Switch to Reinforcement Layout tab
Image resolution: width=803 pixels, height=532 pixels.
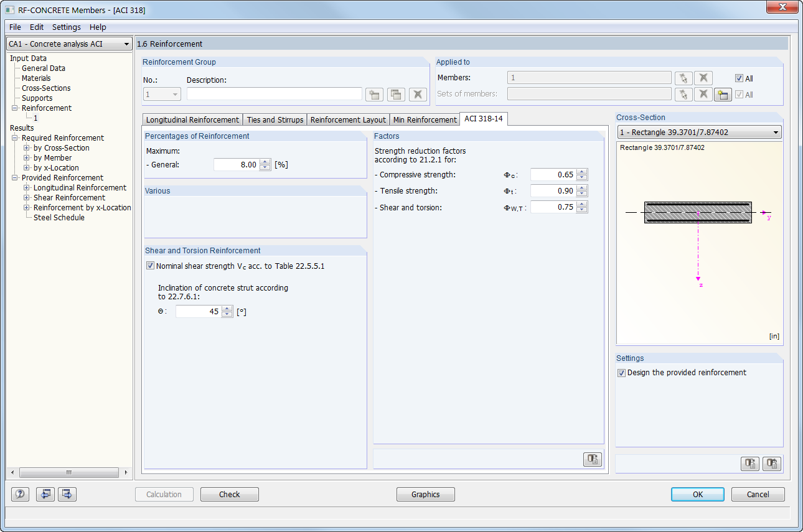[348, 119]
